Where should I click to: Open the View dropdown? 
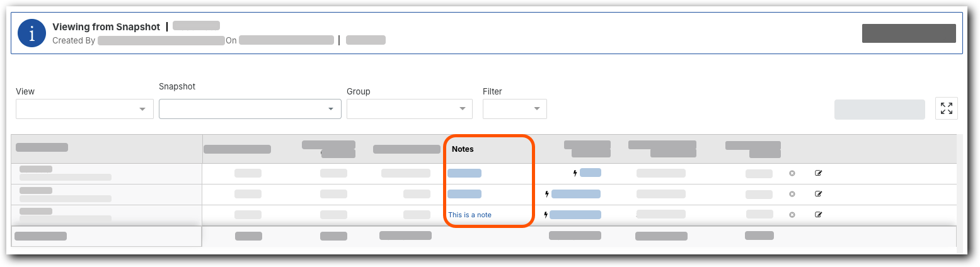pos(84,109)
